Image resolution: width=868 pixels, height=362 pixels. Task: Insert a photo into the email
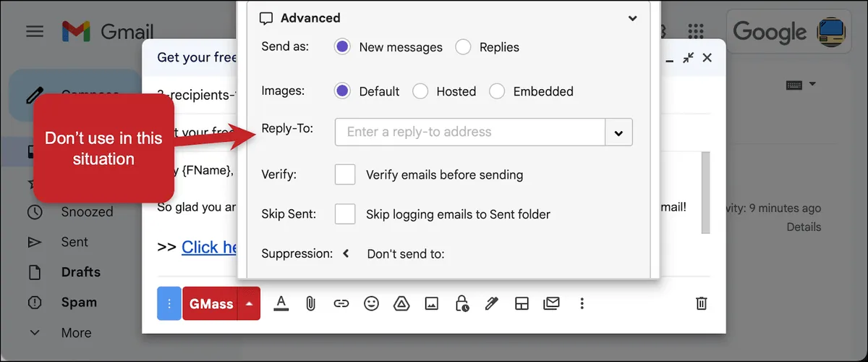431,304
